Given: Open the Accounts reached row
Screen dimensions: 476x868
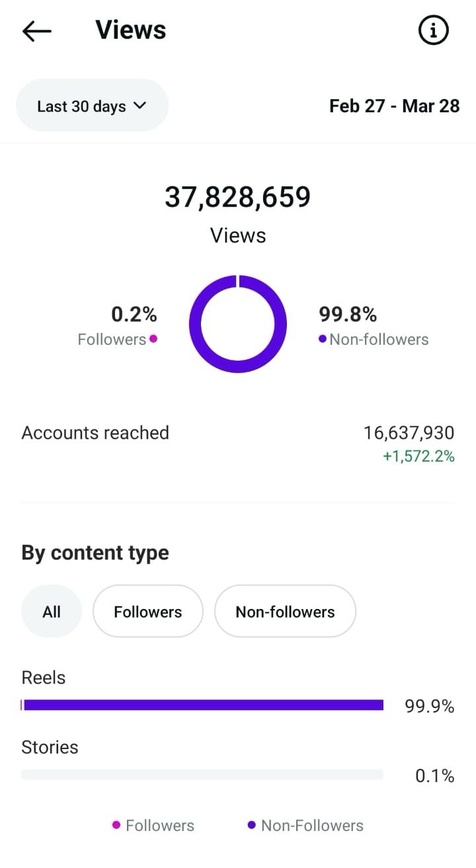Looking at the screenshot, I should coord(238,444).
